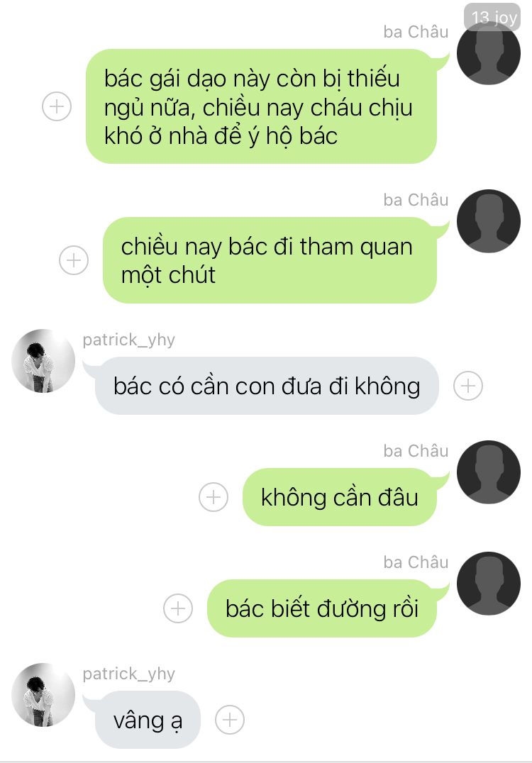The height and width of the screenshot is (763, 532).
Task: Select the 'vâng ạ' message bubble
Action: coord(148,720)
